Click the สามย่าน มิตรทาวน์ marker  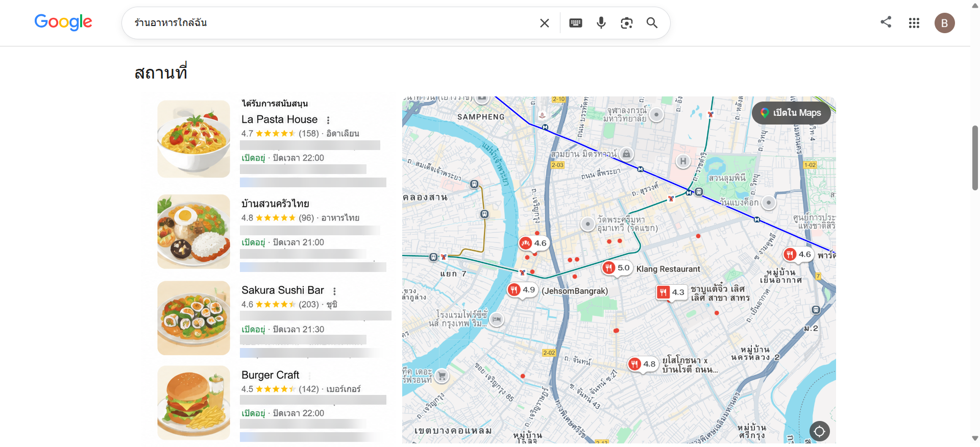click(627, 154)
